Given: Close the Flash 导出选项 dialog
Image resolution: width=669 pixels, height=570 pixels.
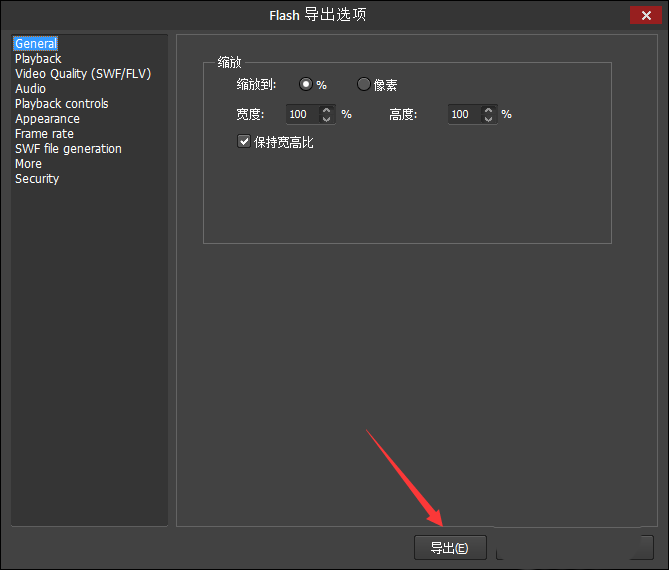Looking at the screenshot, I should (646, 15).
